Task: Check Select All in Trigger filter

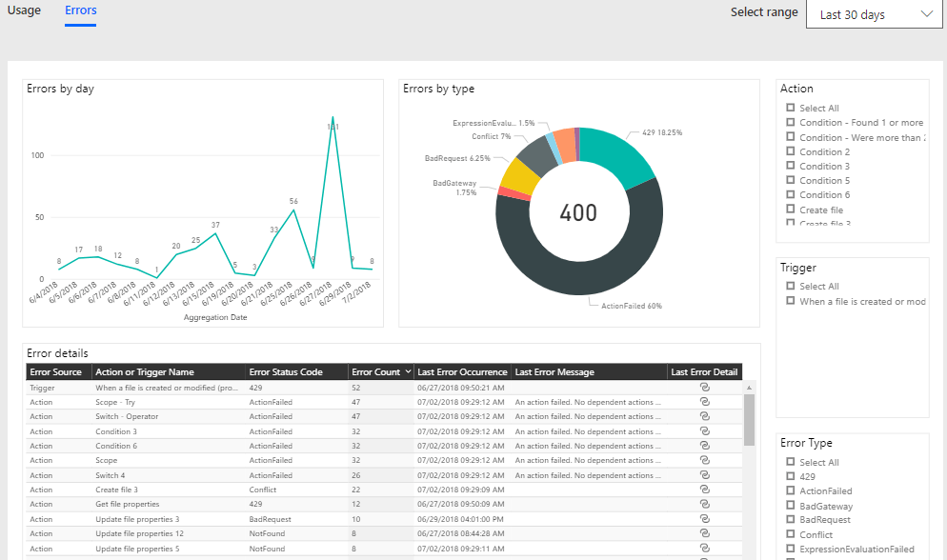Action: pyautogui.click(x=790, y=286)
